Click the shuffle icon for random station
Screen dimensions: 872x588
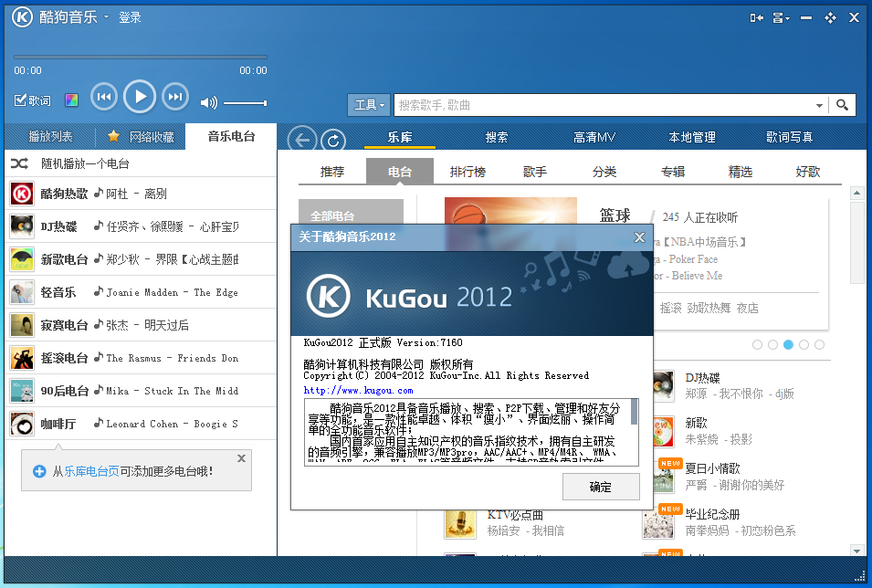pyautogui.click(x=19, y=163)
